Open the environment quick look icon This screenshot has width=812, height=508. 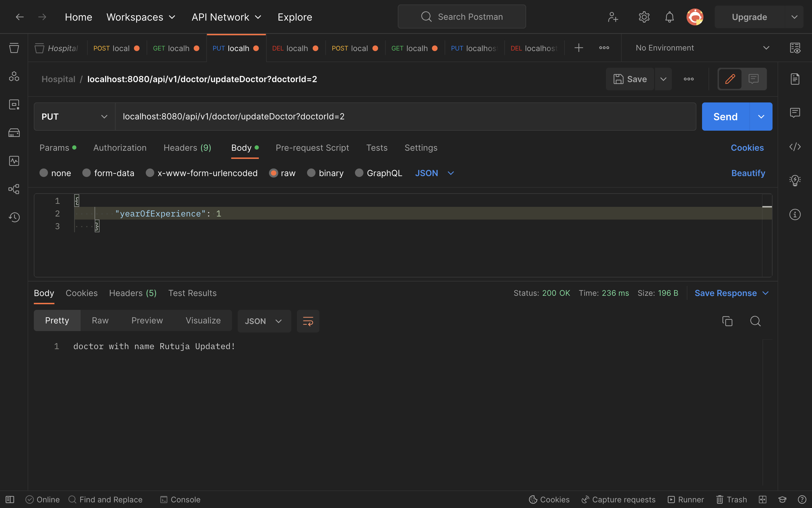pos(795,48)
